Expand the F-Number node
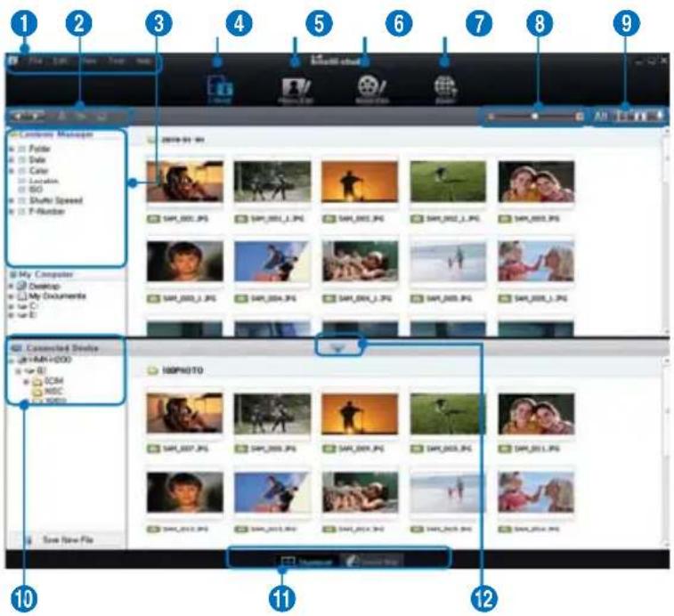Viewport: 674px width, 616px height. (x=12, y=212)
